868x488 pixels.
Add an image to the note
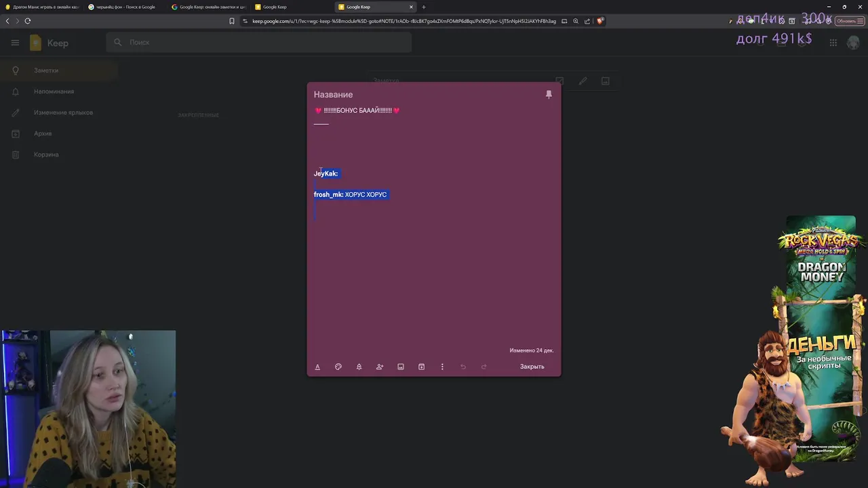point(401,367)
